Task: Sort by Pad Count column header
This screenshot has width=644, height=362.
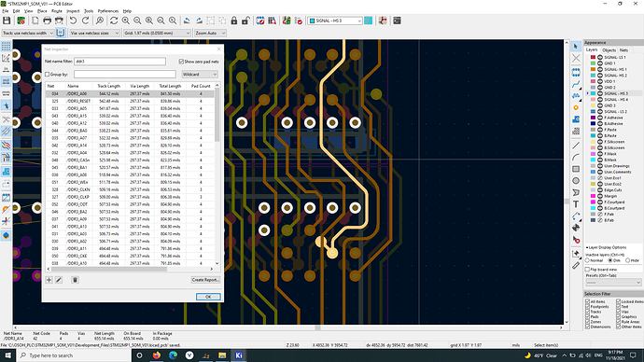Action: (201, 86)
